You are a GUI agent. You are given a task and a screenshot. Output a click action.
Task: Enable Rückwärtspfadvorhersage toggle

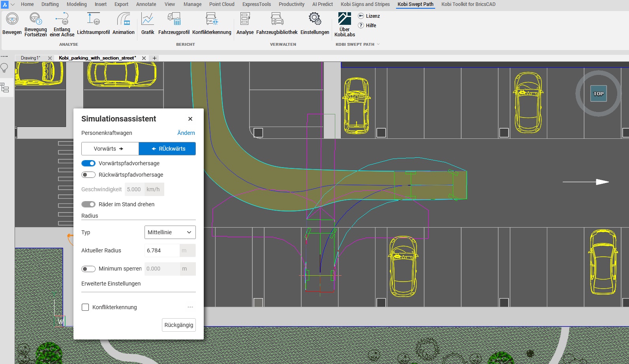pyautogui.click(x=88, y=175)
